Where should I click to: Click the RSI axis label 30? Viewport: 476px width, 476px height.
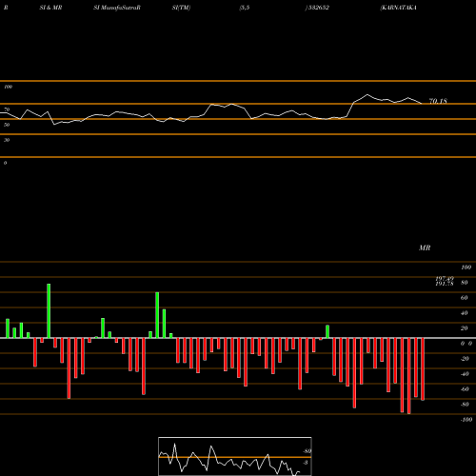[7, 140]
